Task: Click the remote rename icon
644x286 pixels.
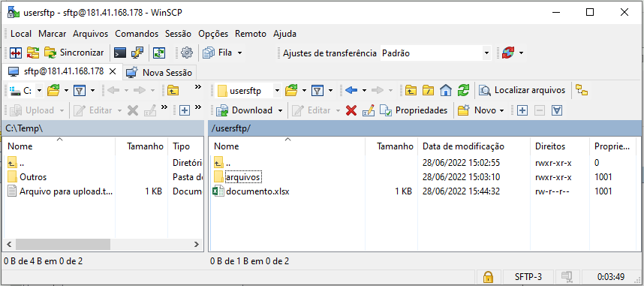Action: pyautogui.click(x=369, y=110)
